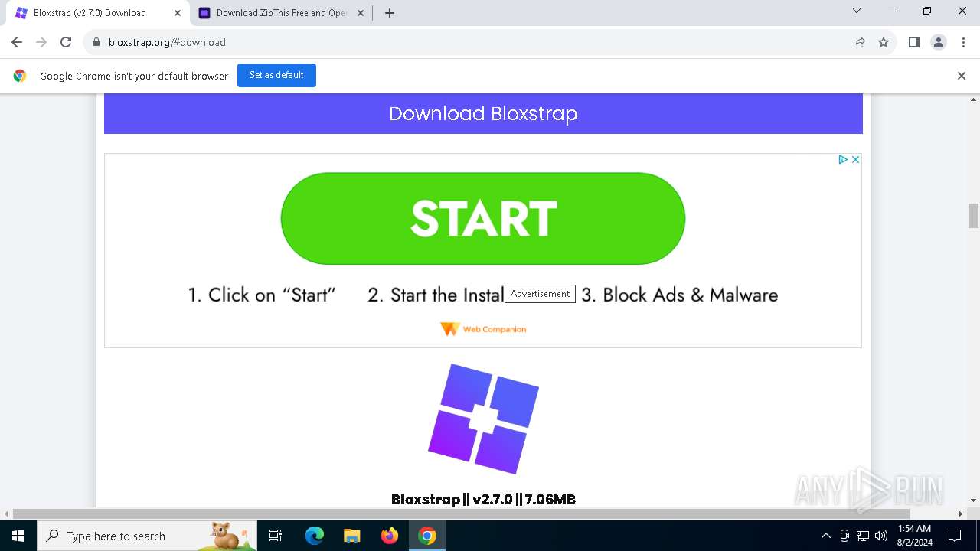Reload the Bloxstrap page

pyautogui.click(x=66, y=42)
